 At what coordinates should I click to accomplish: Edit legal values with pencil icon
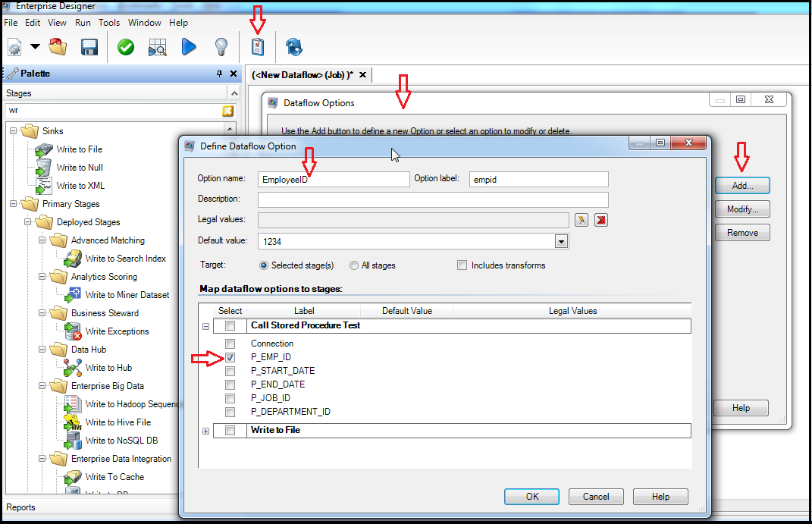[x=582, y=220]
